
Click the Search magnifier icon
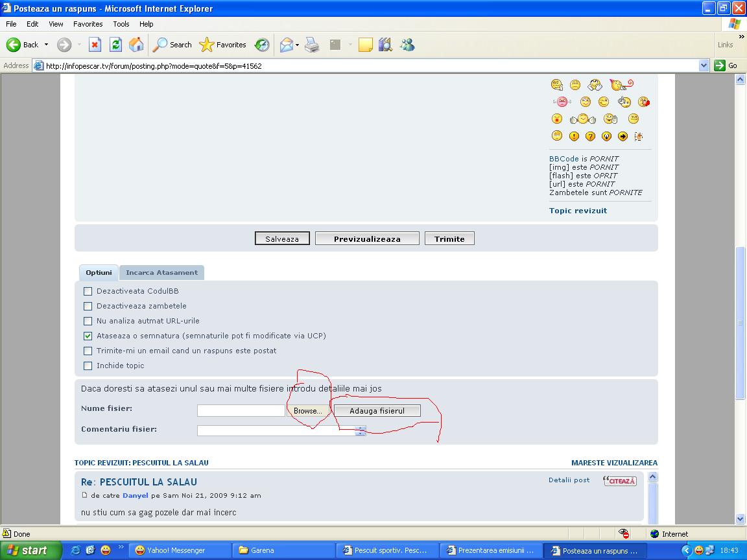tap(160, 45)
